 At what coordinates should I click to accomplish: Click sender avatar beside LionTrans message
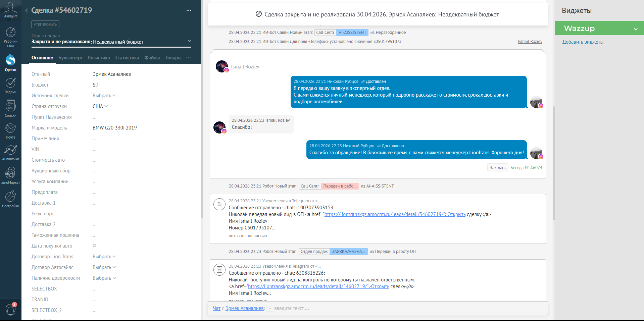(536, 153)
